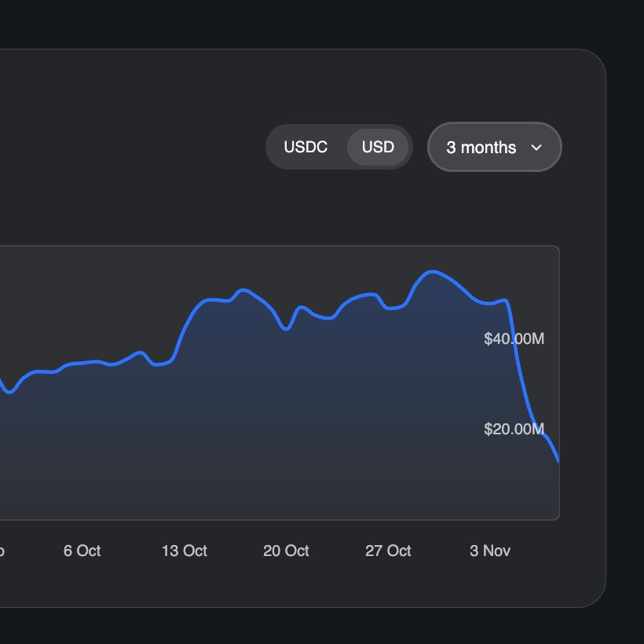Click the $20.00M y-axis label
Viewport: 644px width, 644px height.
coord(514,429)
